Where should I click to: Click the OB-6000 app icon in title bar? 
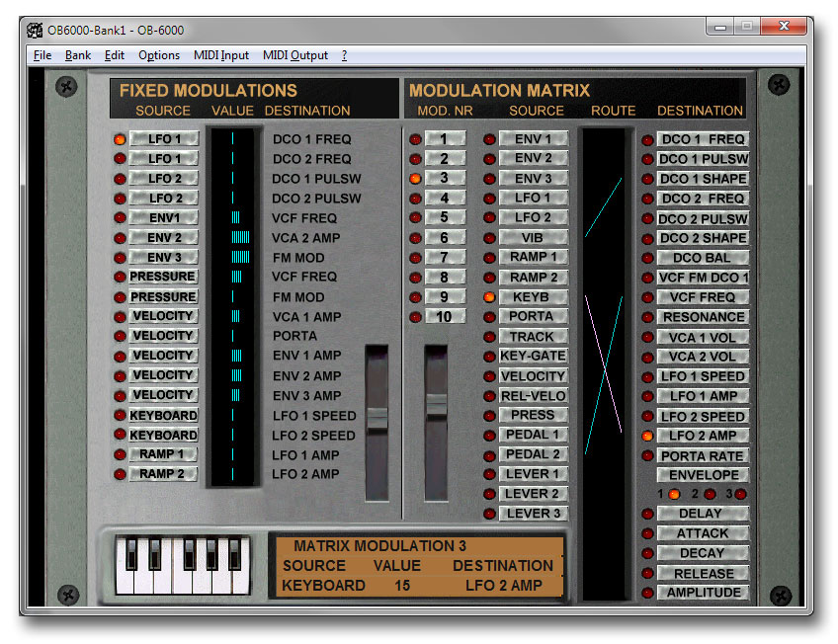35,30
